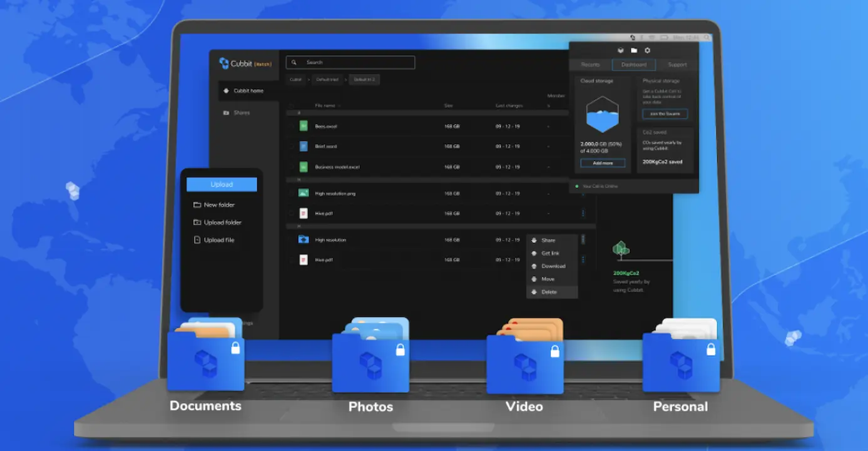Click the Business model.excel file name
868x451 pixels.
point(337,167)
